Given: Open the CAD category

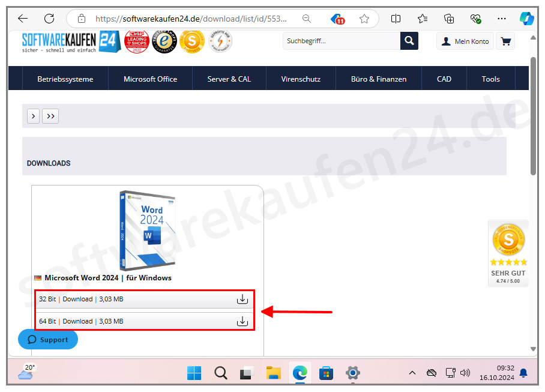Looking at the screenshot, I should point(444,79).
